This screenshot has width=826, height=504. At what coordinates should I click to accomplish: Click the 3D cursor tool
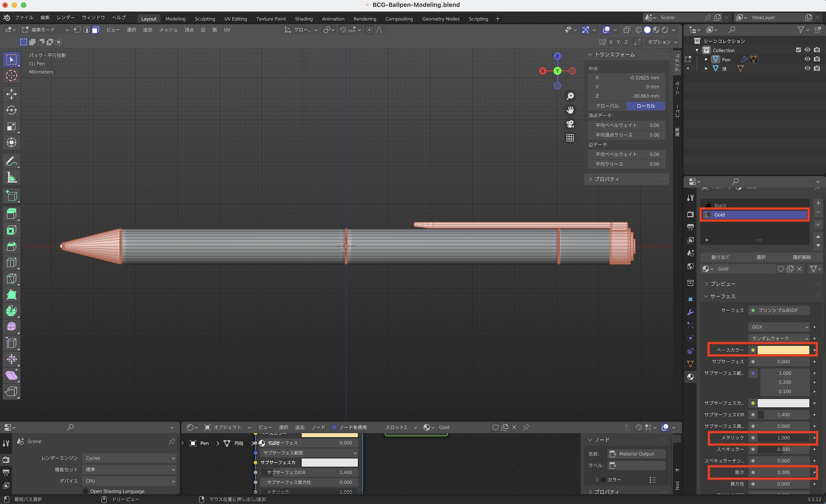(12, 76)
